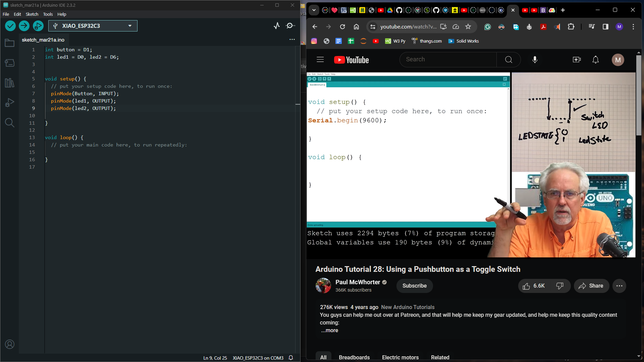Image resolution: width=644 pixels, height=362 pixels.
Task: Click the account profile icon in Arduino sidebar
Action: tap(10, 344)
